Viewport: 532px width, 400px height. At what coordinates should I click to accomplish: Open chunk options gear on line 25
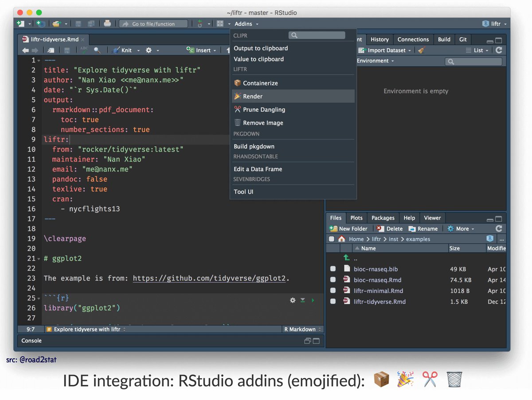[x=293, y=300]
